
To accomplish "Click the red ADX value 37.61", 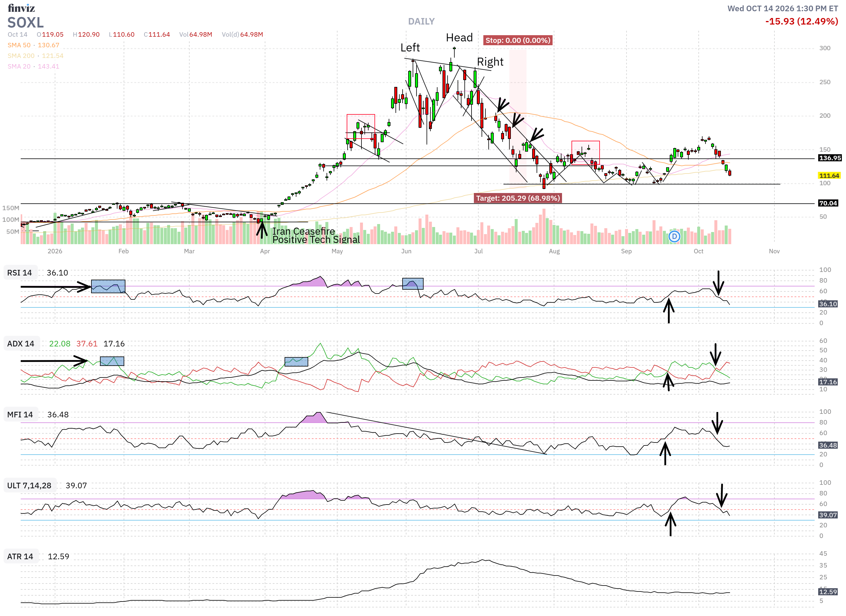I will point(87,344).
